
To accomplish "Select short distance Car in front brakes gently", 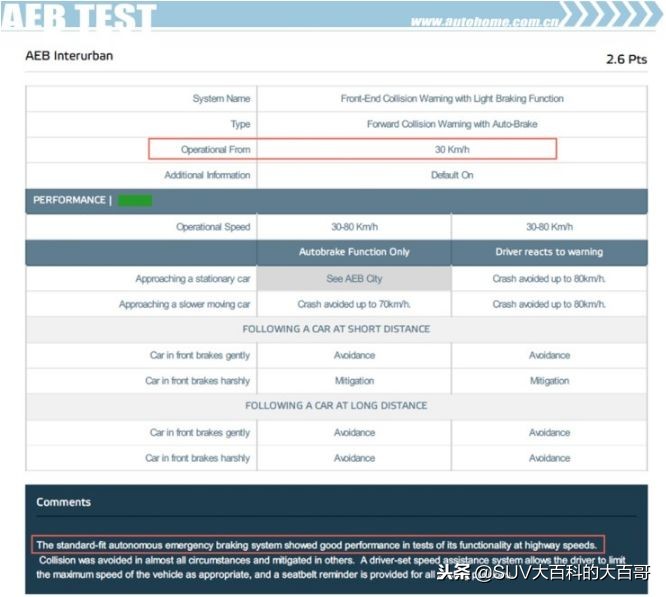I will (x=200, y=355).
